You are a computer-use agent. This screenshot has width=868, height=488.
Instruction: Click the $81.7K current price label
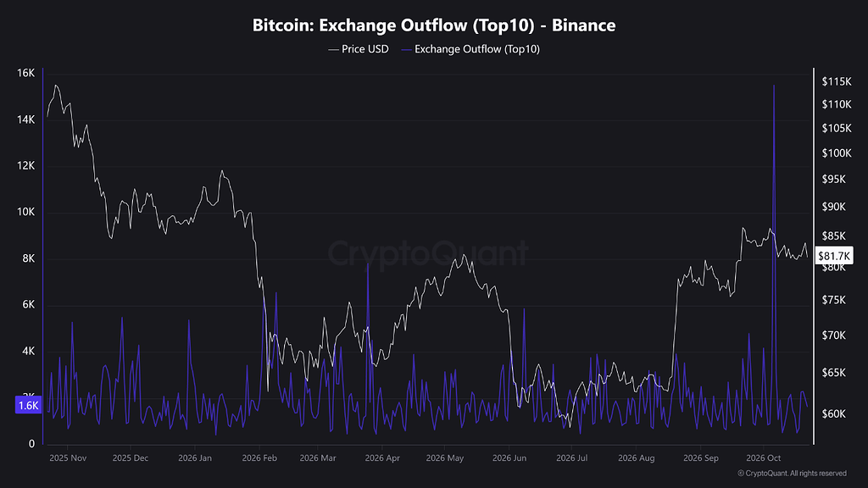[834, 256]
